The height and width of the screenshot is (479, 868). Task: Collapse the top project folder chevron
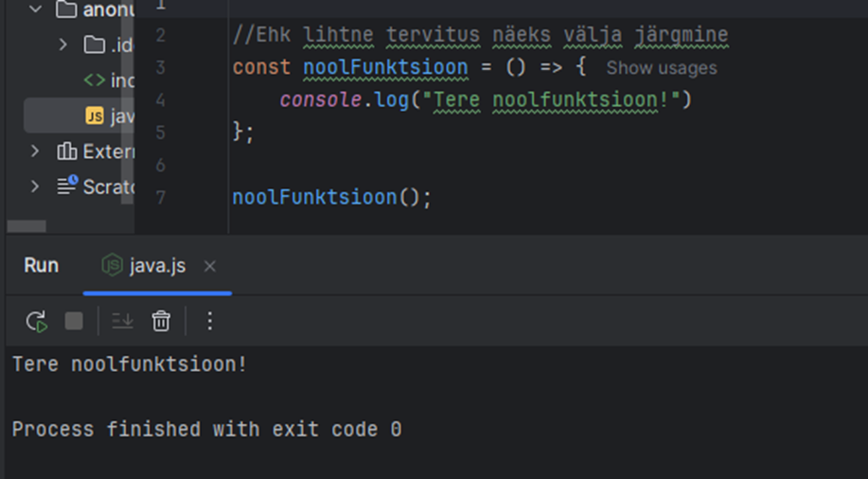coord(36,10)
